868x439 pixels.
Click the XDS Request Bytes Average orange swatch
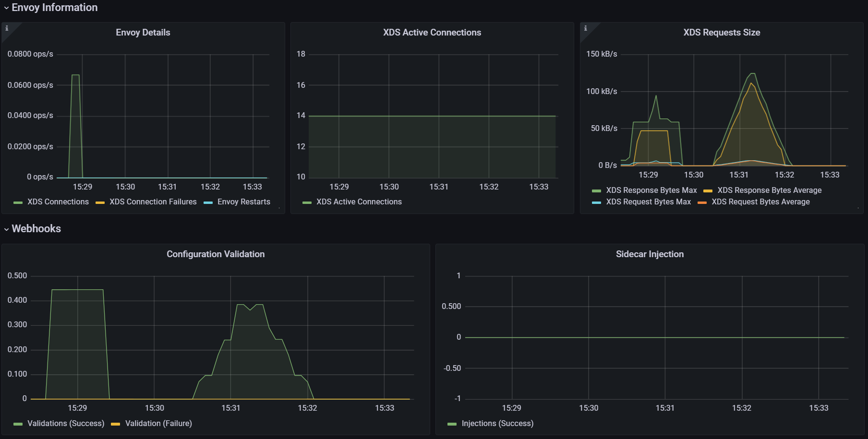(x=702, y=202)
